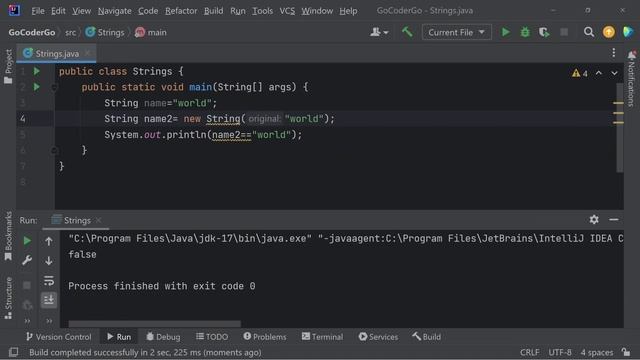Viewport: 640px width, 360px height.
Task: Open the Code menu
Action: (148, 11)
